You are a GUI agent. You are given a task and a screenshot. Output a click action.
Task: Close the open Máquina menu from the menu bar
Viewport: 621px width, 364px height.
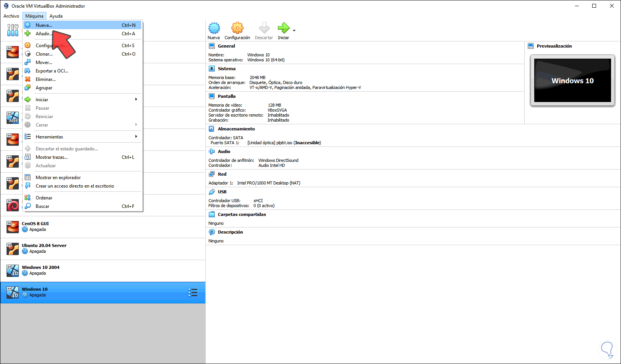pos(35,16)
